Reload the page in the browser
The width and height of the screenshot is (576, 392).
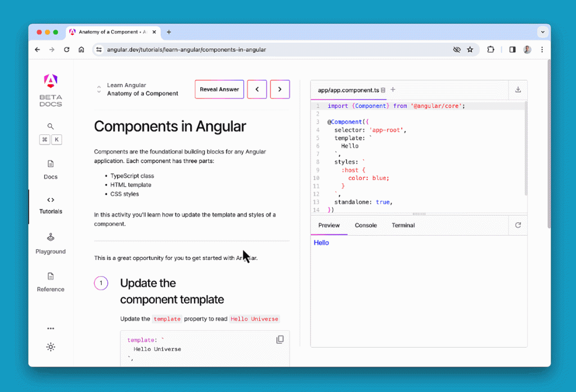(x=66, y=49)
